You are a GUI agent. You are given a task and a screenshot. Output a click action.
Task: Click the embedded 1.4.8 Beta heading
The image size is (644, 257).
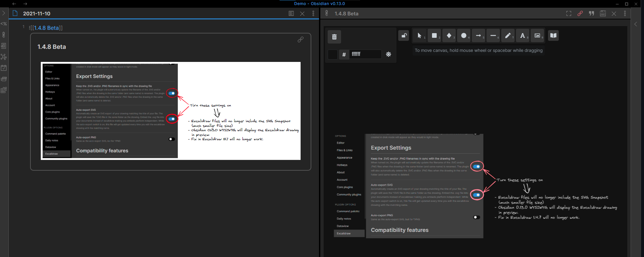[x=52, y=47]
